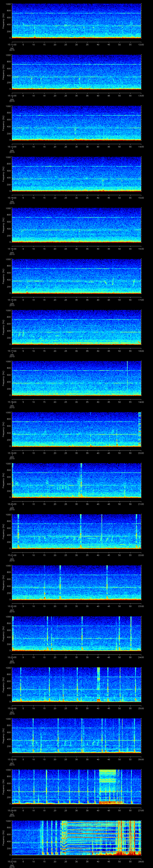Open the spectrogram panel starting at 15:21:00
Screen dimensions: 153x868
click(x=76, y=531)
